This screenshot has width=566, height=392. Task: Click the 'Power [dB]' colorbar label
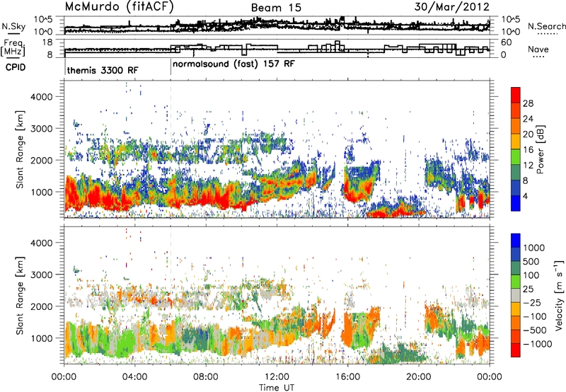541,149
